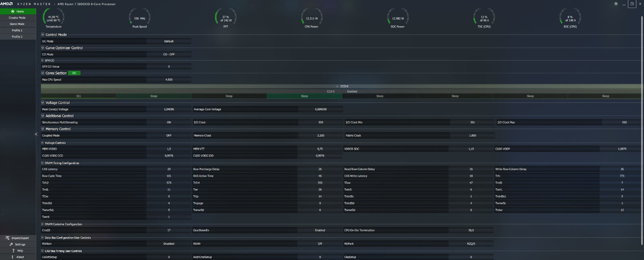Click the CO Mode value CO - OFF

coord(169,54)
